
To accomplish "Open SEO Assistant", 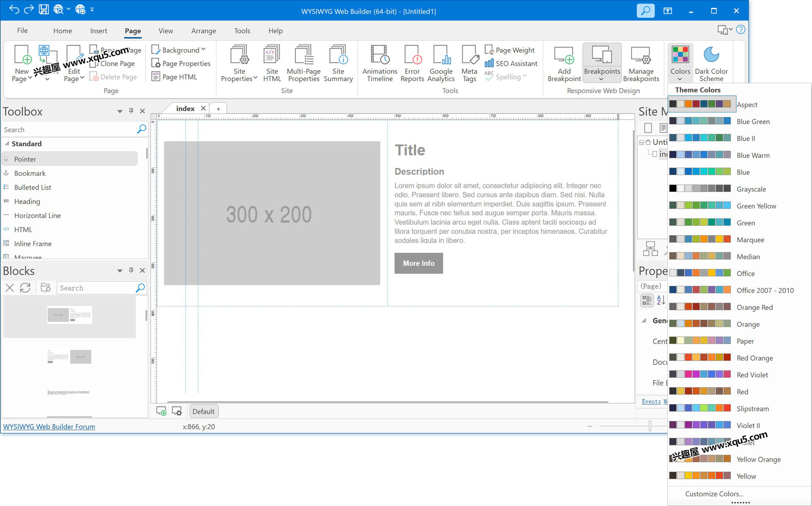I will pyautogui.click(x=511, y=63).
